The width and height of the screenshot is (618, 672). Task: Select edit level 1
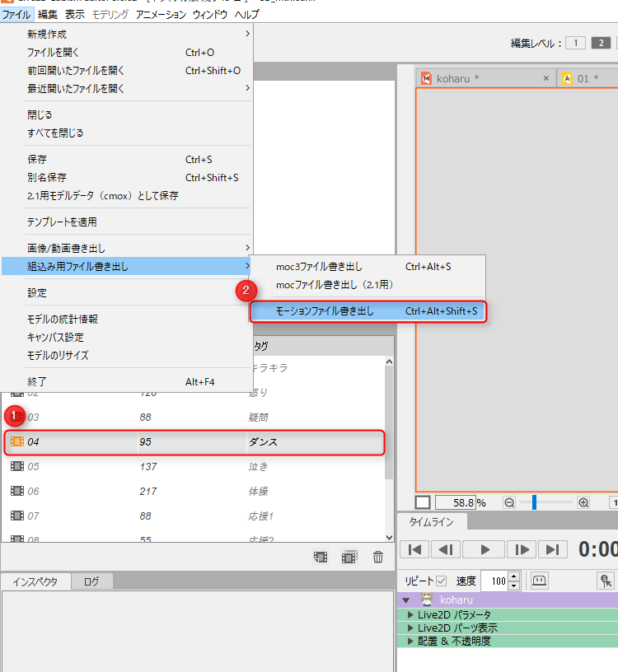click(x=575, y=43)
